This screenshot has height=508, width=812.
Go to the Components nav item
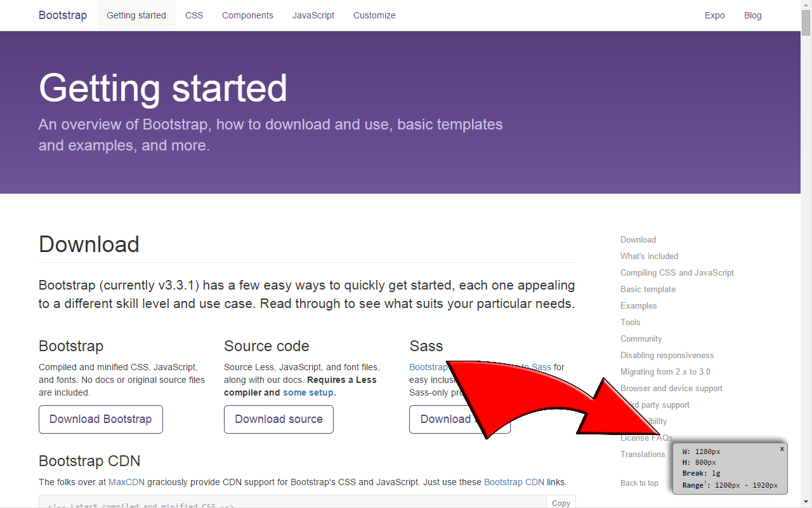tap(247, 15)
